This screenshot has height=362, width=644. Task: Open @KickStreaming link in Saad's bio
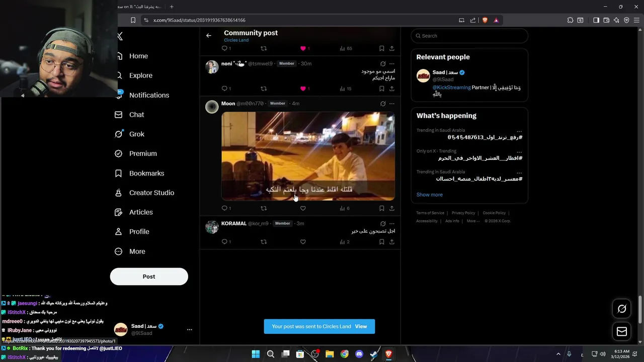[x=452, y=87]
